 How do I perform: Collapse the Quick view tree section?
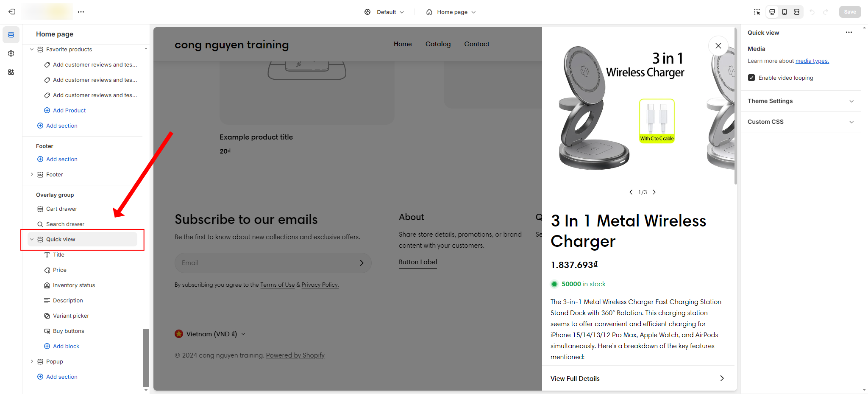pyautogui.click(x=32, y=239)
